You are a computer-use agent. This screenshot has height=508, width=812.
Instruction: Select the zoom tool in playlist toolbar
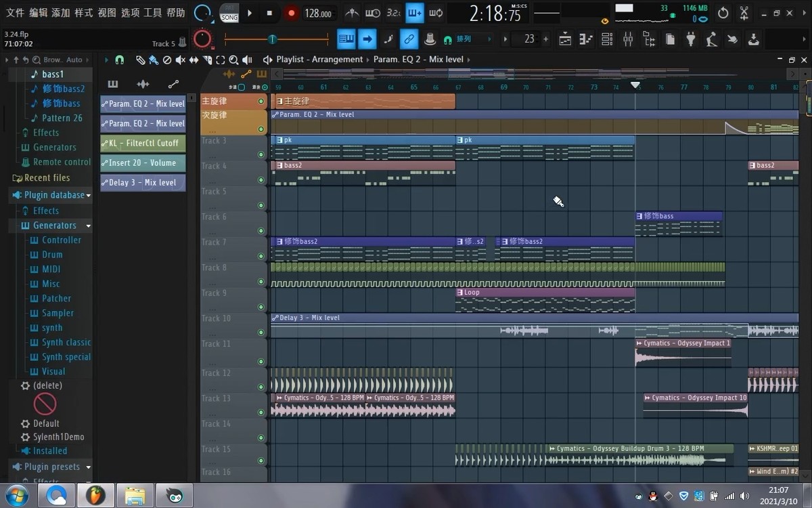(x=233, y=60)
